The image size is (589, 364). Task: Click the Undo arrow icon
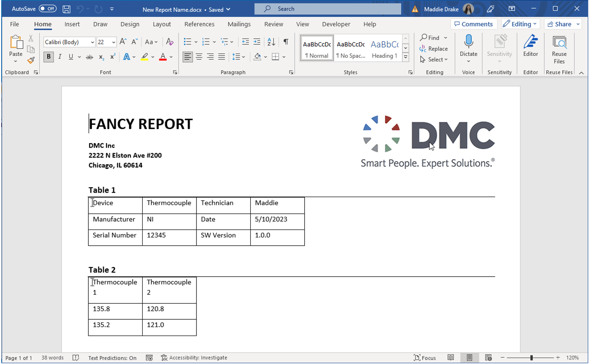pos(80,9)
